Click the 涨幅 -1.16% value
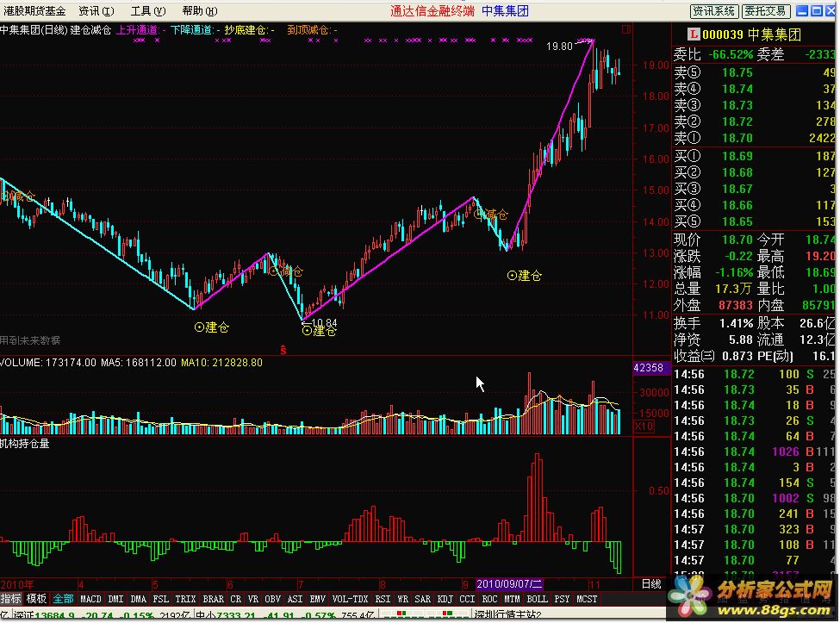The height and width of the screenshot is (623, 840). pyautogui.click(x=734, y=272)
